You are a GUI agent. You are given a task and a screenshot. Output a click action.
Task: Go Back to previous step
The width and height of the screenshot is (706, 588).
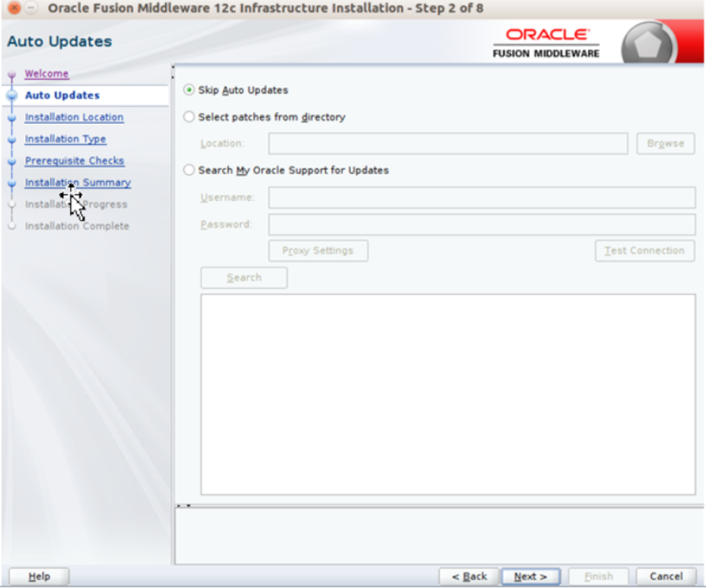(469, 577)
